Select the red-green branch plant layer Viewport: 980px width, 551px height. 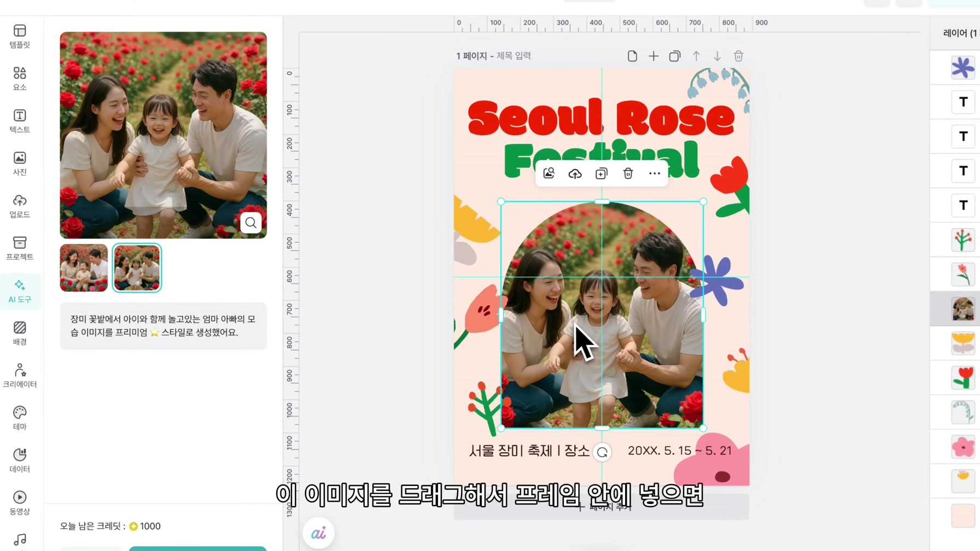click(x=962, y=240)
